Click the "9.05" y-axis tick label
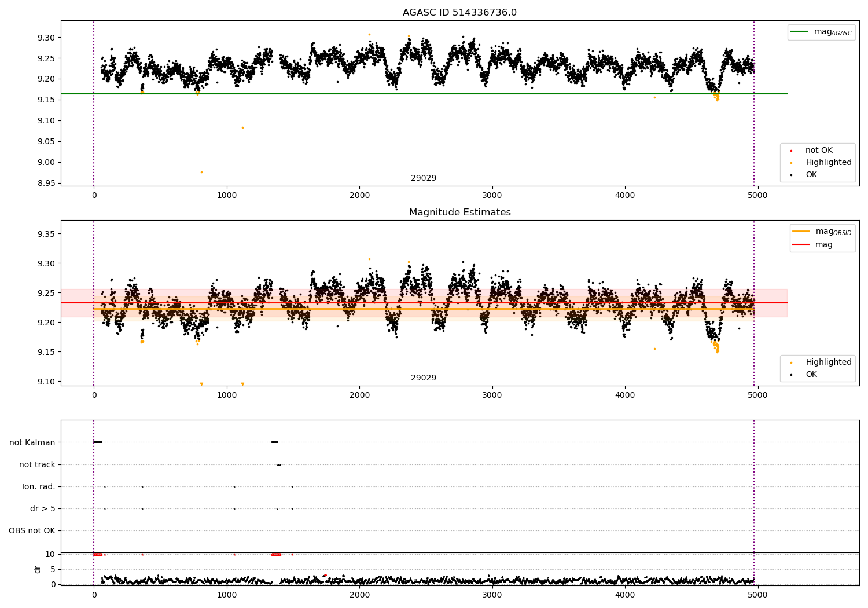 point(46,141)
